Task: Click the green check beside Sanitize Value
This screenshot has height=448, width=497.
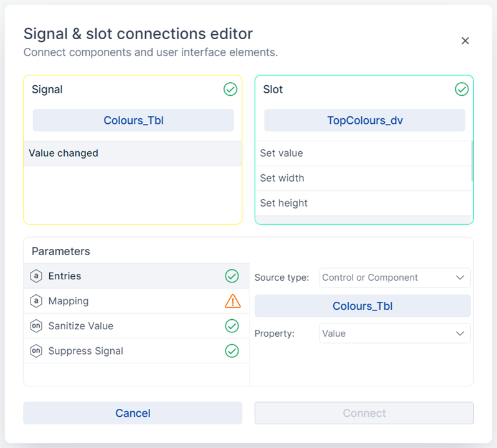Action: [x=232, y=326]
